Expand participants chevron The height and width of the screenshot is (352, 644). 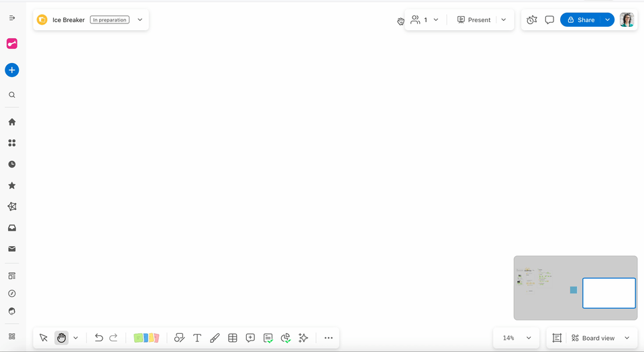coord(436,19)
